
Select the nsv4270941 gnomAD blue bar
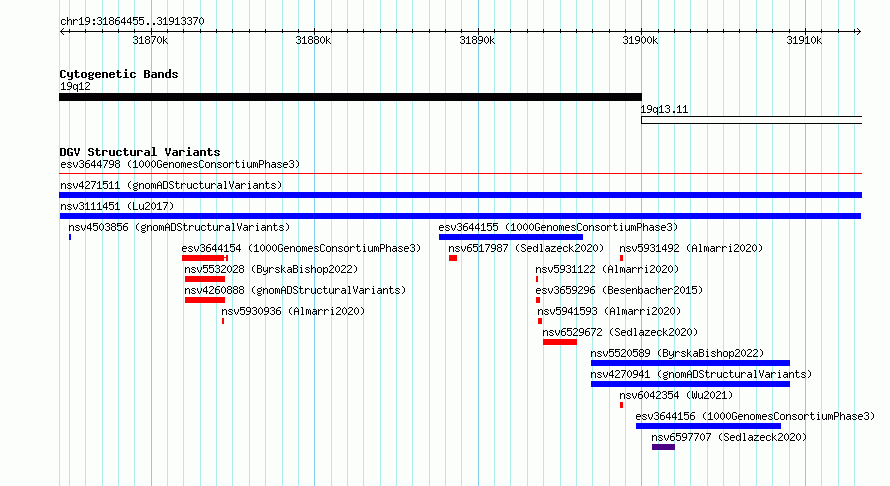tap(690, 384)
